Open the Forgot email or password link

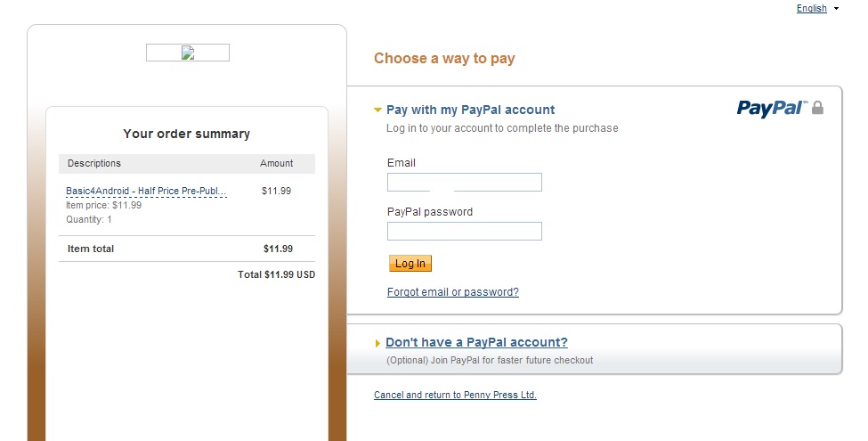pyautogui.click(x=452, y=292)
